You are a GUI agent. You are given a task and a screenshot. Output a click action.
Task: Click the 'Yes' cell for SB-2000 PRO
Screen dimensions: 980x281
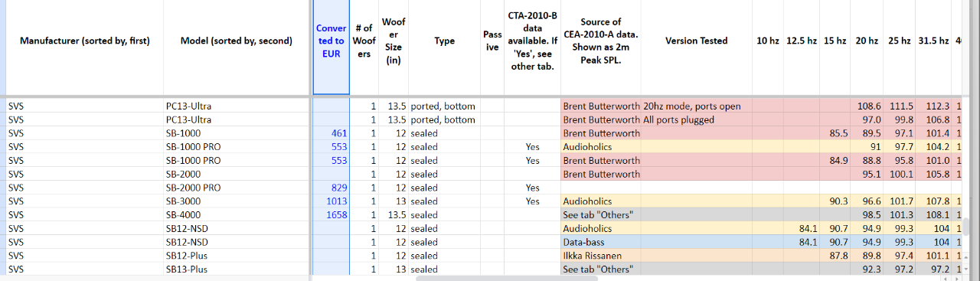[x=533, y=188]
